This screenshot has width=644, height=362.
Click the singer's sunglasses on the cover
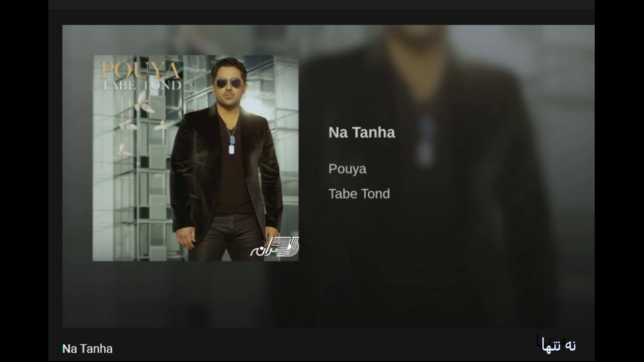pos(228,83)
